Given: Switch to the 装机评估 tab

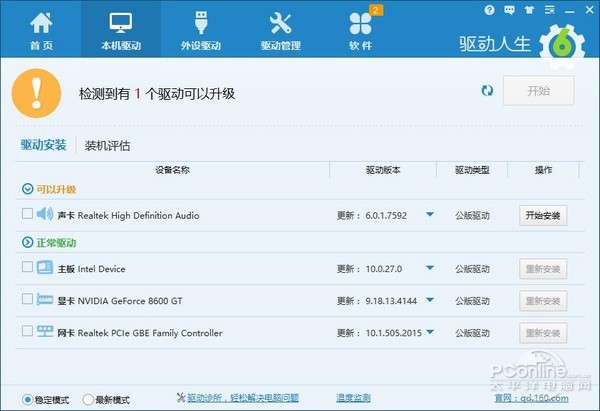Looking at the screenshot, I should 107,145.
